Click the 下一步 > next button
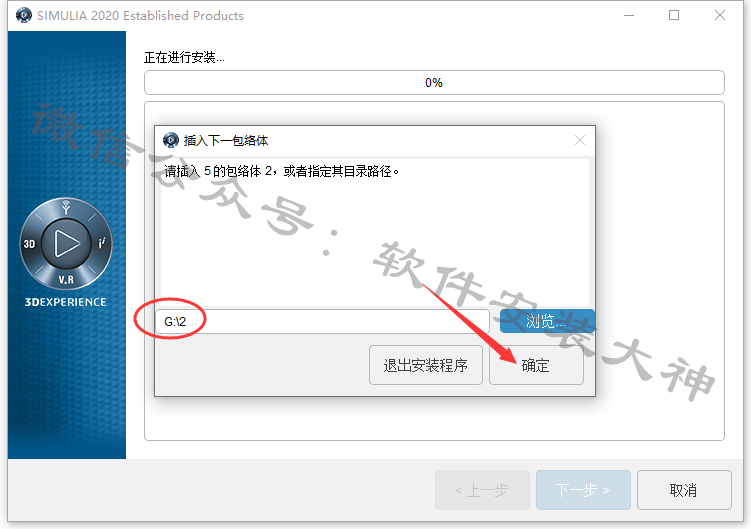The height and width of the screenshot is (529, 751). pyautogui.click(x=583, y=490)
